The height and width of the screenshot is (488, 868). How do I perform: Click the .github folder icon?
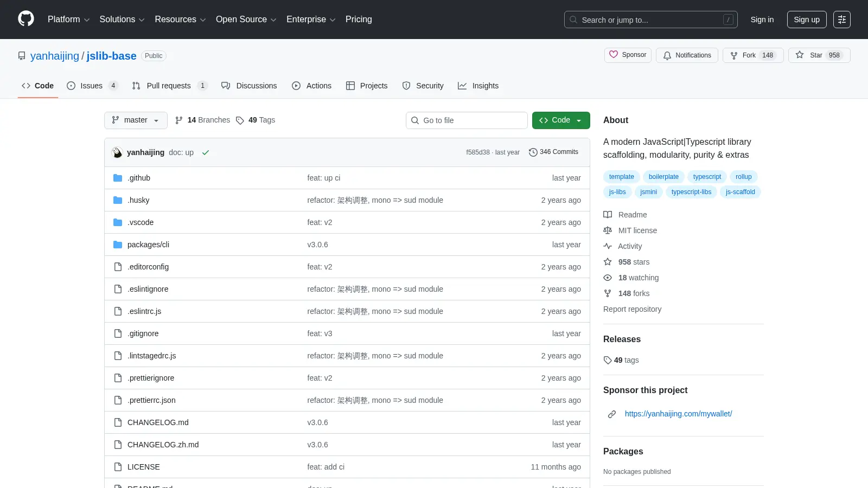click(118, 178)
